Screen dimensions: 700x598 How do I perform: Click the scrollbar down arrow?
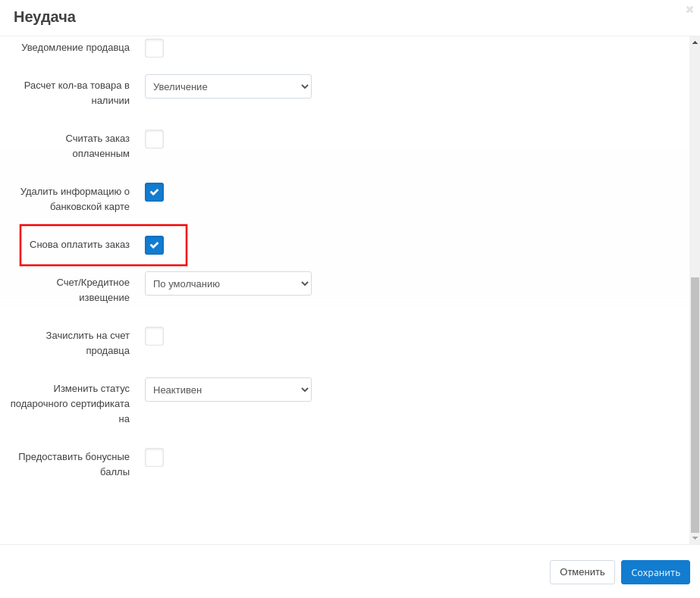[x=695, y=538]
